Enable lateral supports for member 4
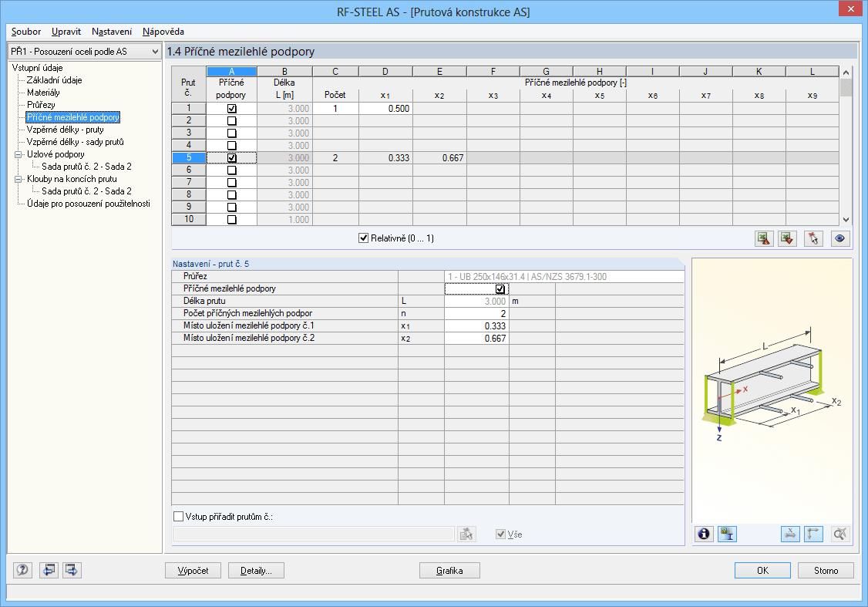Image resolution: width=868 pixels, height=607 pixels. (232, 146)
